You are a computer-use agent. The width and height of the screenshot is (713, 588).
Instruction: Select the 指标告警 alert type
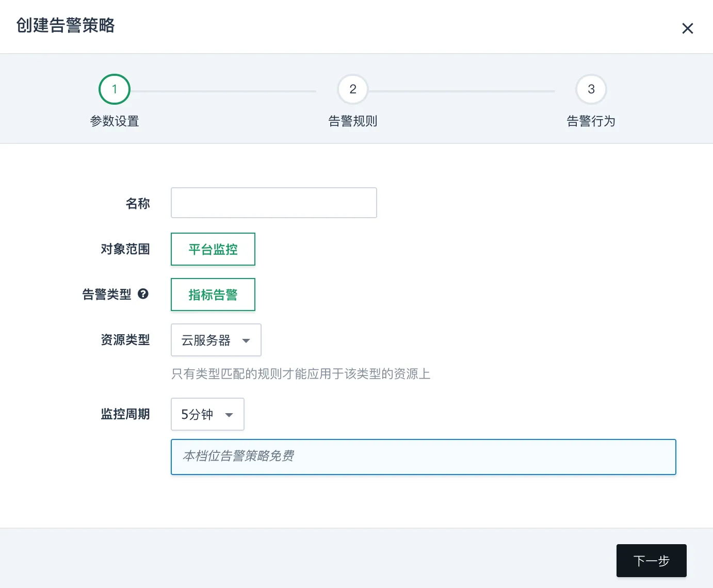point(213,295)
